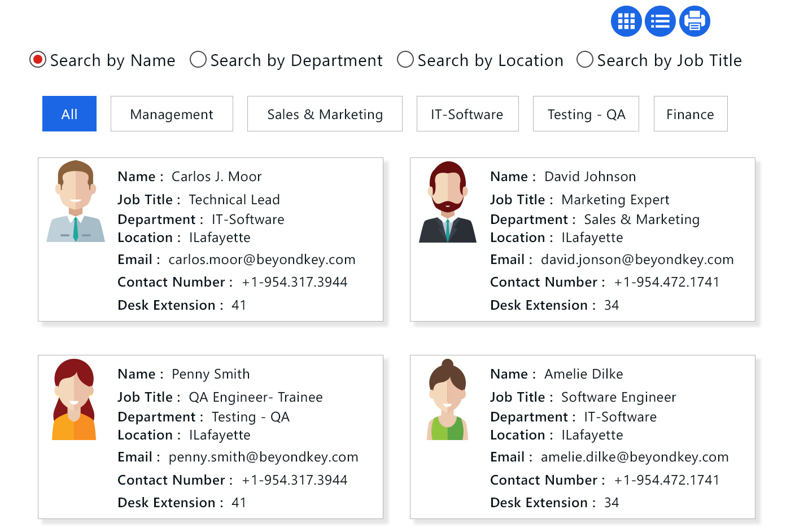This screenshot has height=532, width=795.
Task: Print the employee directory
Action: click(x=694, y=21)
